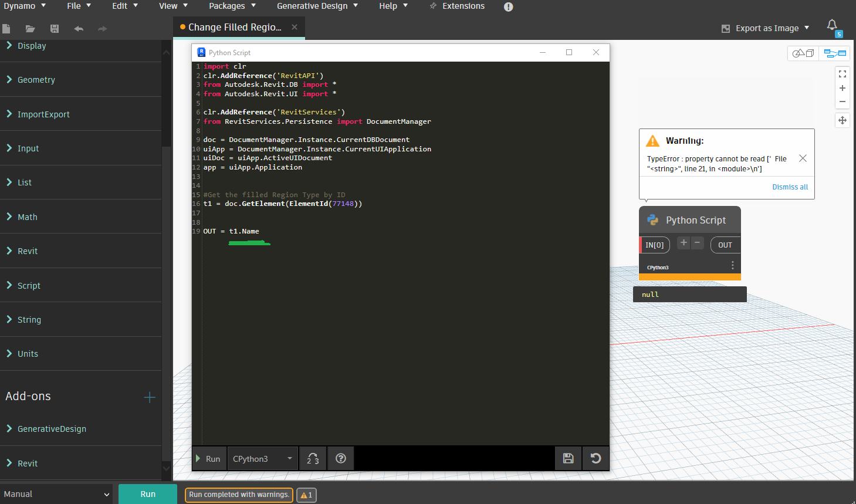
Task: Click the Open folder icon
Action: click(x=31, y=29)
